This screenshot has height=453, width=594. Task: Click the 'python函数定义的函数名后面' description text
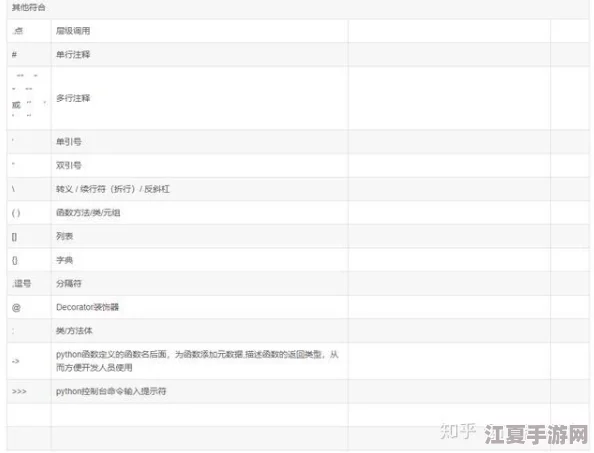pos(197,361)
